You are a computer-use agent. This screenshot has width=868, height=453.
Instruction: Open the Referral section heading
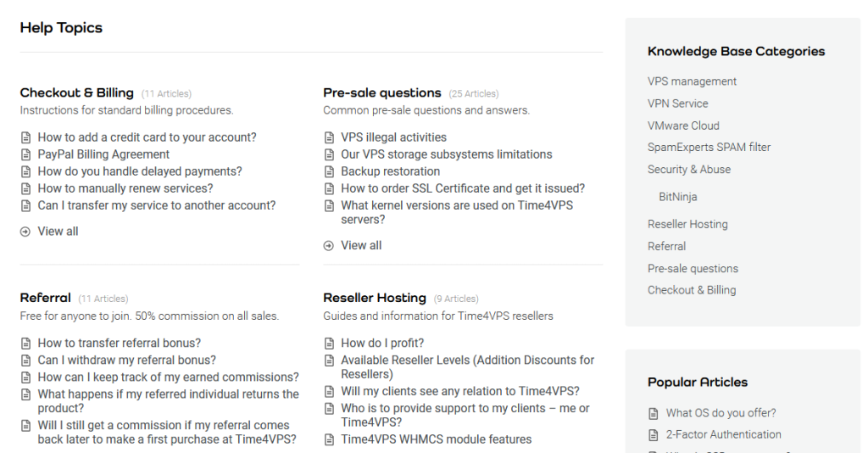pos(46,298)
